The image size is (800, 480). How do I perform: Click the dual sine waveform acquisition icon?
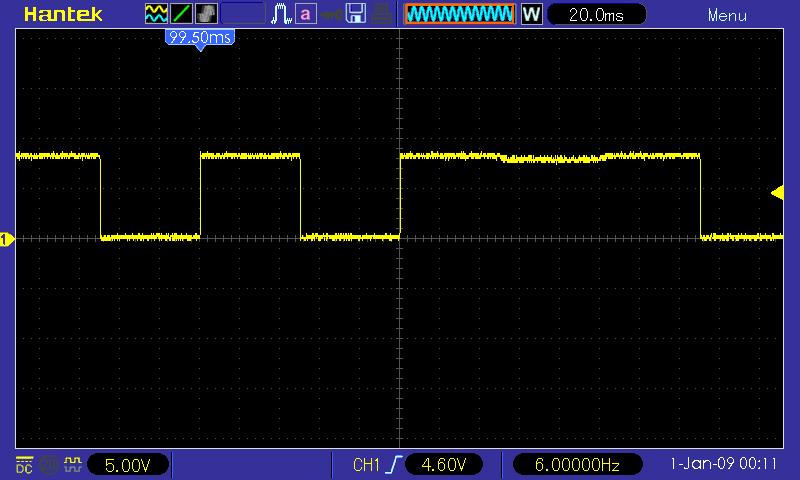pos(156,14)
